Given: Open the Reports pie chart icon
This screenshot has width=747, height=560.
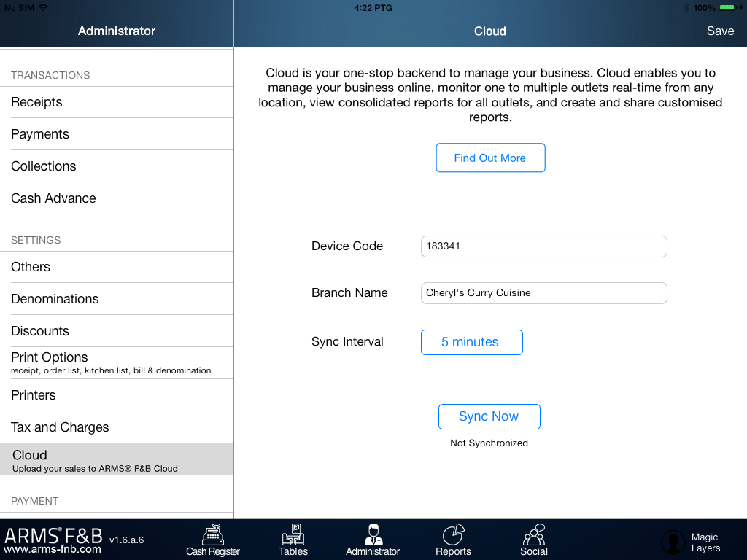Looking at the screenshot, I should pyautogui.click(x=453, y=534).
